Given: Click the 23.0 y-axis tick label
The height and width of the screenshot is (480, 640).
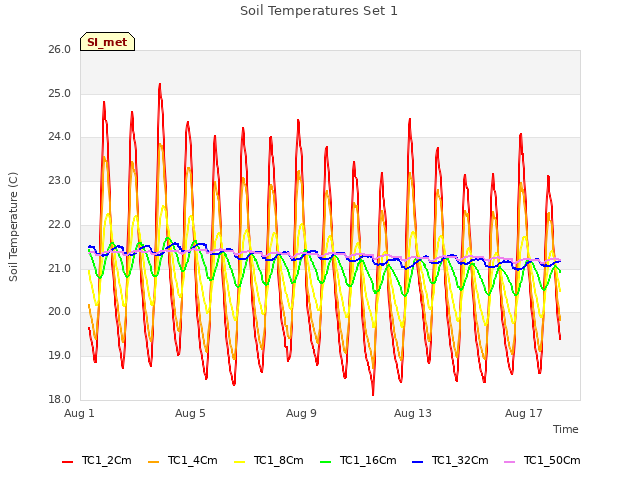Looking at the screenshot, I should [x=60, y=180].
